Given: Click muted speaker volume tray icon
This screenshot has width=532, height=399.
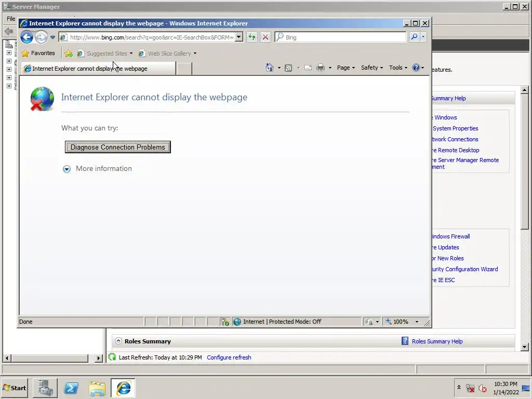Looking at the screenshot, I should 482,388.
